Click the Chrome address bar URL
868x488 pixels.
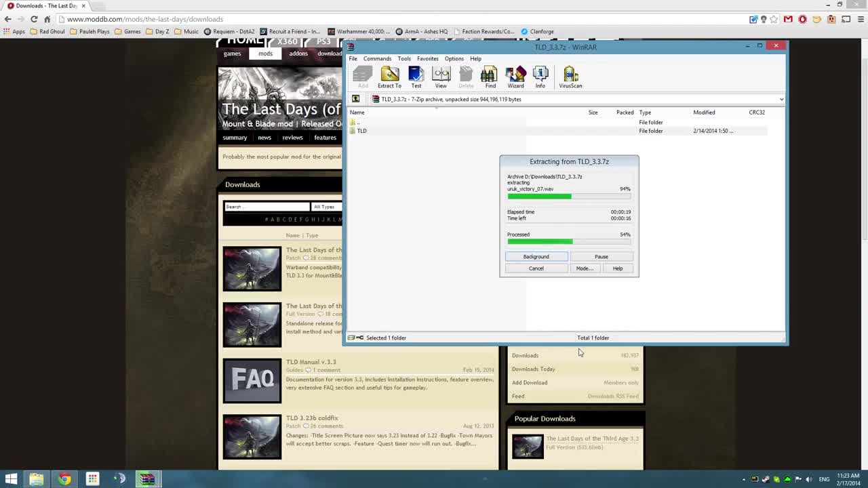(x=145, y=19)
